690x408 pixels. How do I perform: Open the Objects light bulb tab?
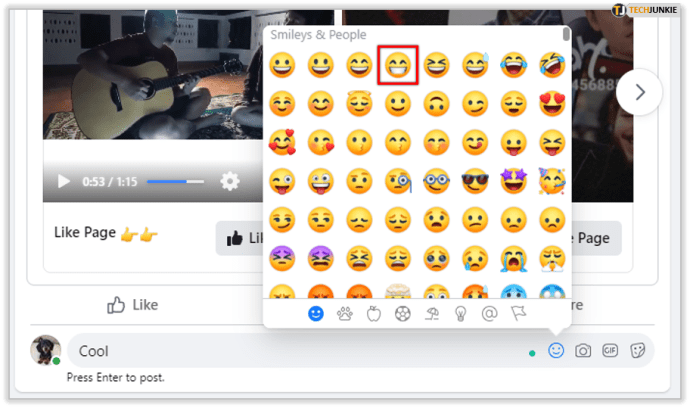point(460,314)
